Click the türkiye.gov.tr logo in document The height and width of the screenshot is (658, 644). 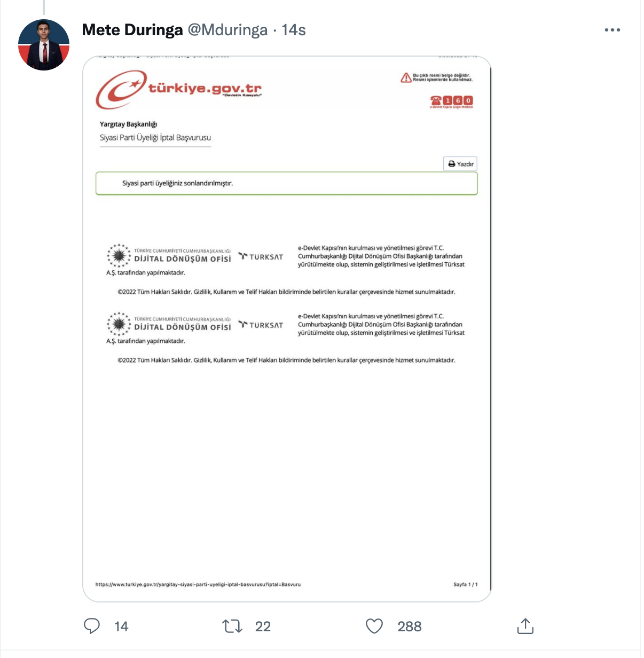179,89
